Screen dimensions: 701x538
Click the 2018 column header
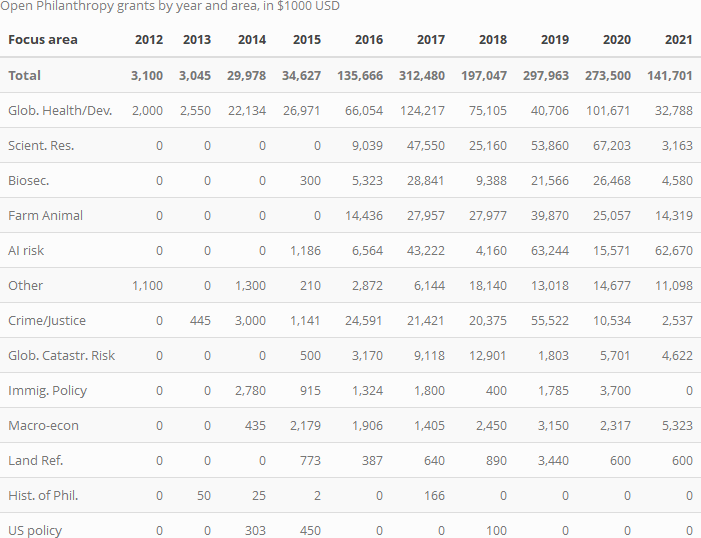(493, 39)
